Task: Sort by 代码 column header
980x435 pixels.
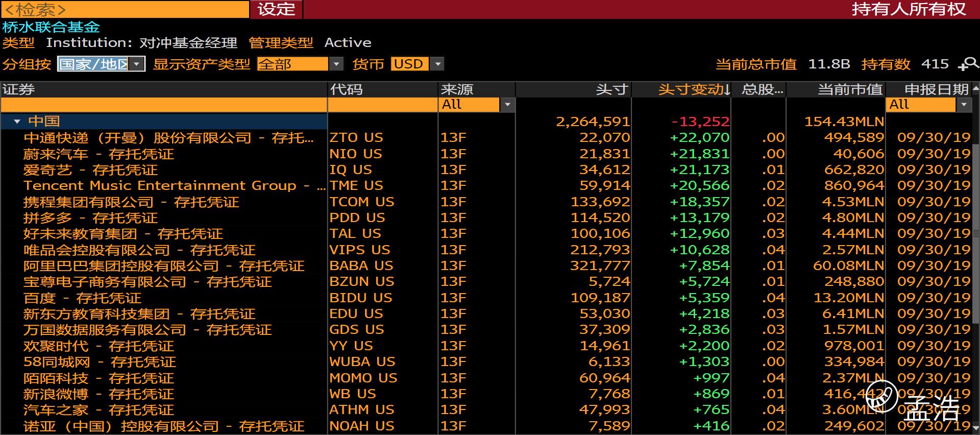Action: pyautogui.click(x=383, y=89)
